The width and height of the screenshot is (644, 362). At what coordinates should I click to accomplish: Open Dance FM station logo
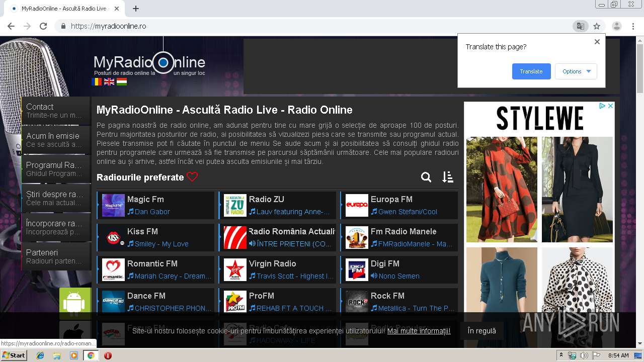[113, 302]
